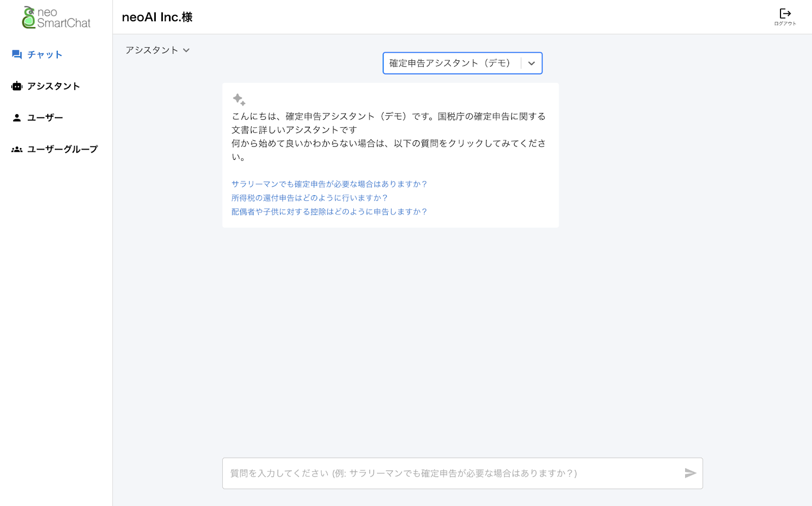Navigate to ユーザーグループ page
The height and width of the screenshot is (506, 812).
tap(62, 150)
